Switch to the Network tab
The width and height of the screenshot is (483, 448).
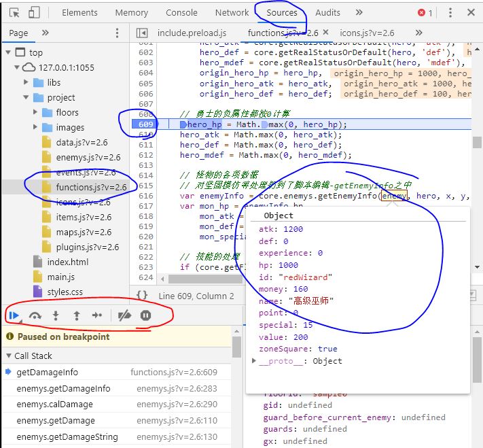232,12
